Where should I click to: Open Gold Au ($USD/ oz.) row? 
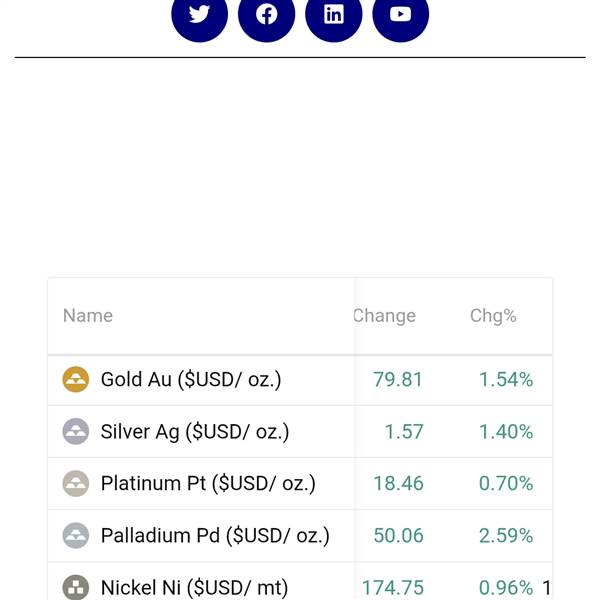(191, 380)
